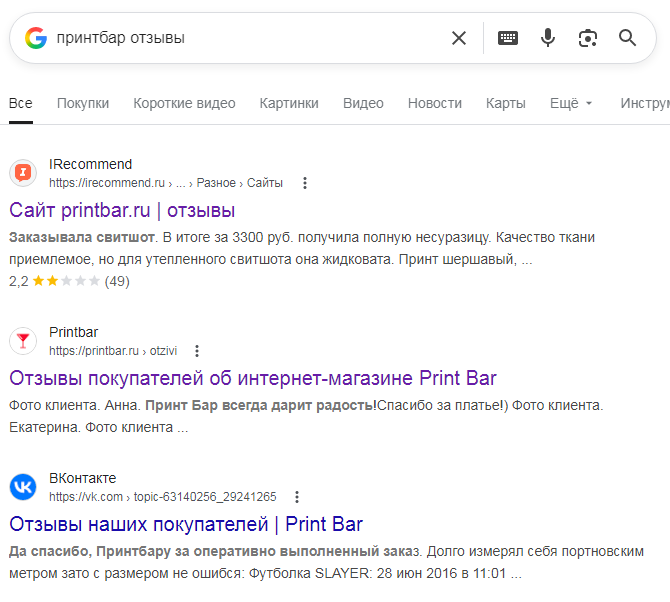Click the magnifier search button
Image resolution: width=670 pixels, height=602 pixels.
coord(627,38)
